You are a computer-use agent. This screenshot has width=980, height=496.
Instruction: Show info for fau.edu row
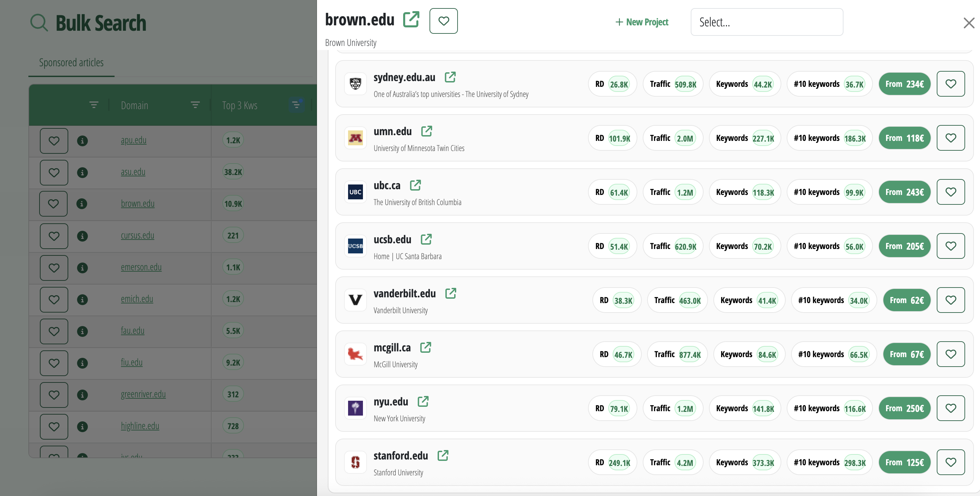(82, 331)
